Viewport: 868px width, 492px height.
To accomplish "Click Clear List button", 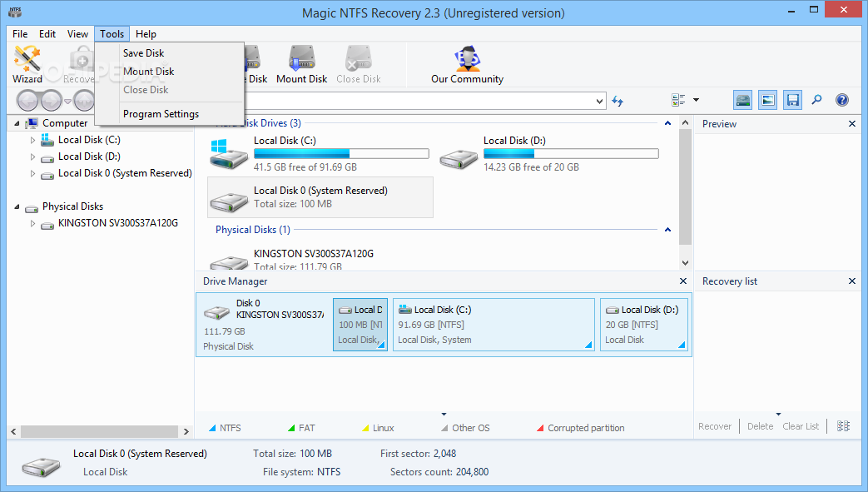I will pos(801,426).
